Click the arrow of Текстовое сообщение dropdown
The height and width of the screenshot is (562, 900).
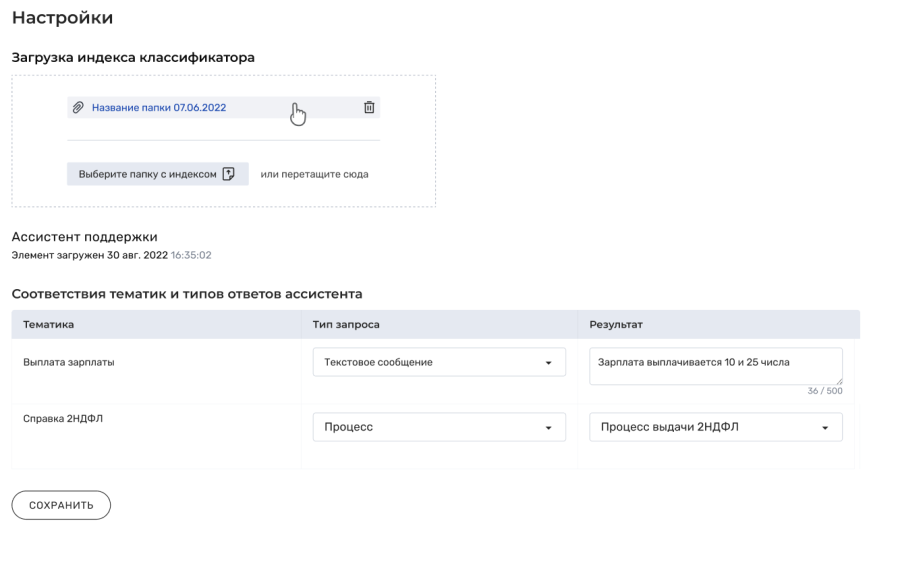click(x=548, y=363)
